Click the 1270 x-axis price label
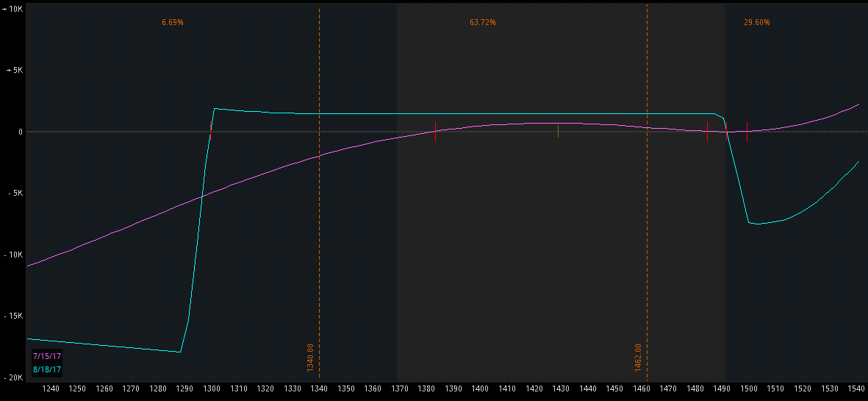Image resolution: width=868 pixels, height=401 pixels. [131, 388]
